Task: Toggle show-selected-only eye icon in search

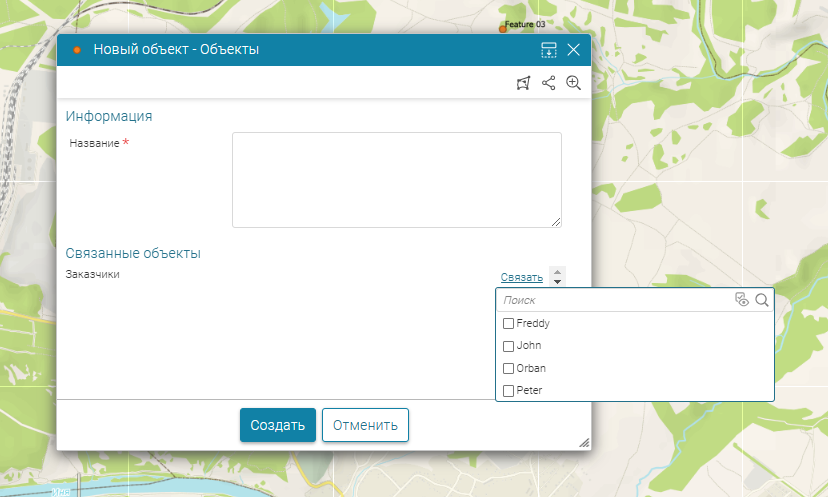Action: pyautogui.click(x=741, y=300)
